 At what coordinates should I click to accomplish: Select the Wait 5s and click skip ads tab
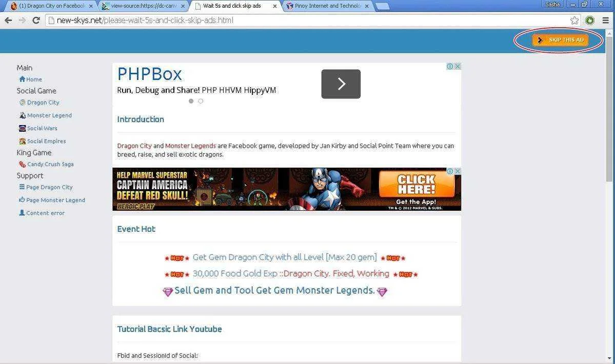coord(235,6)
